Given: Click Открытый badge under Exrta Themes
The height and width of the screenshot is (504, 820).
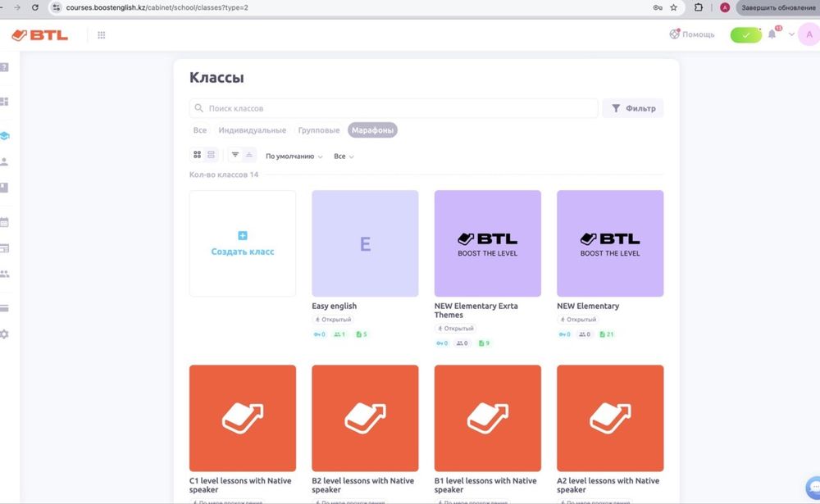Looking at the screenshot, I should click(455, 329).
